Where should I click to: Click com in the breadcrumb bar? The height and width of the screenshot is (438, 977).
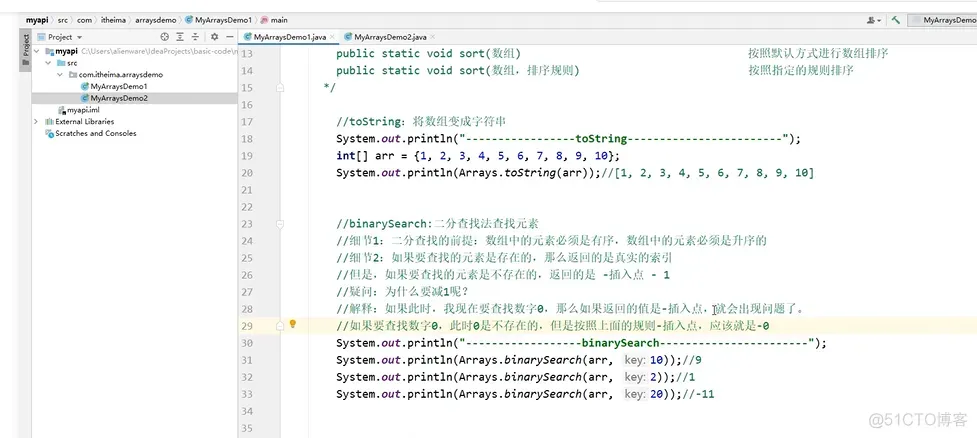[84, 20]
